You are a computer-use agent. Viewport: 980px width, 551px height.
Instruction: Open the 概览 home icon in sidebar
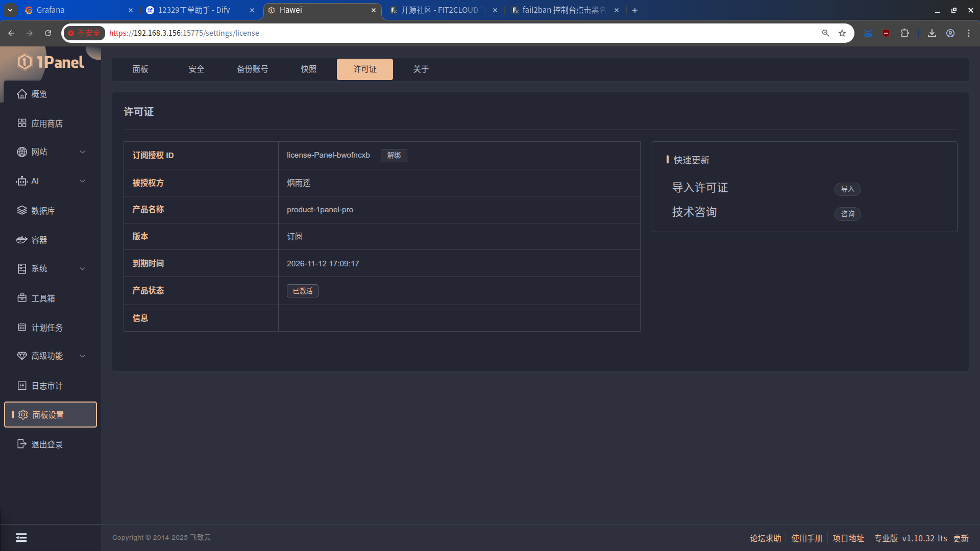coord(21,94)
